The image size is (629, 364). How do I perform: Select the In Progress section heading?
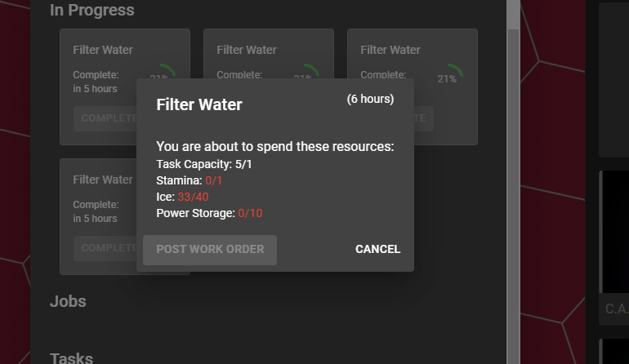pyautogui.click(x=91, y=10)
